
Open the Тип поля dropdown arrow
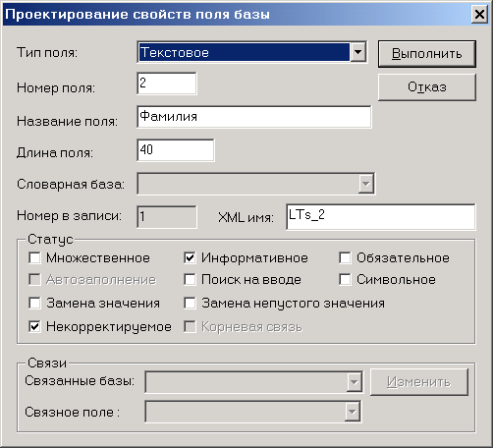click(357, 52)
